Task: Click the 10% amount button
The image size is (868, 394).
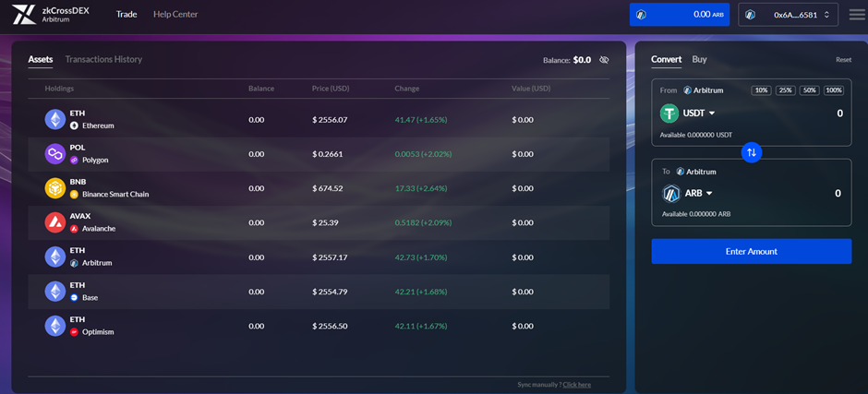Action: pyautogui.click(x=761, y=90)
